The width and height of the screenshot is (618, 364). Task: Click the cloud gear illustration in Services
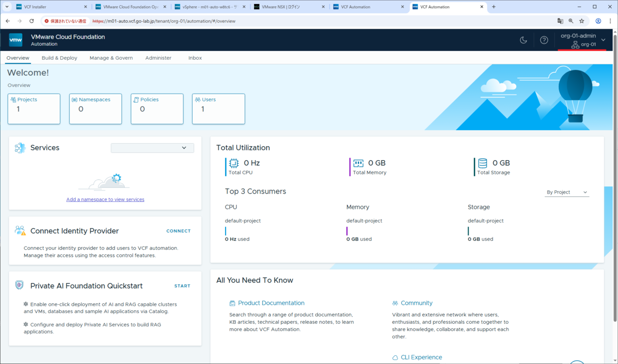tap(105, 182)
